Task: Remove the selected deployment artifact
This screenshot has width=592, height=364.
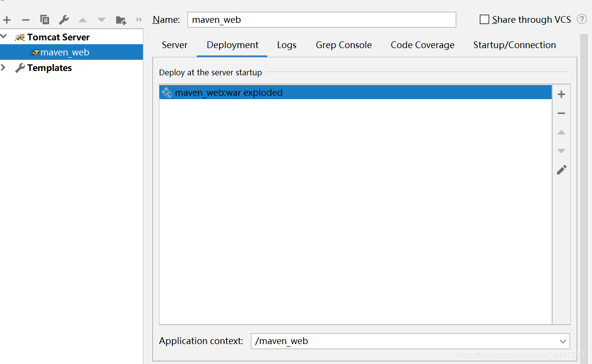Action: (x=561, y=113)
